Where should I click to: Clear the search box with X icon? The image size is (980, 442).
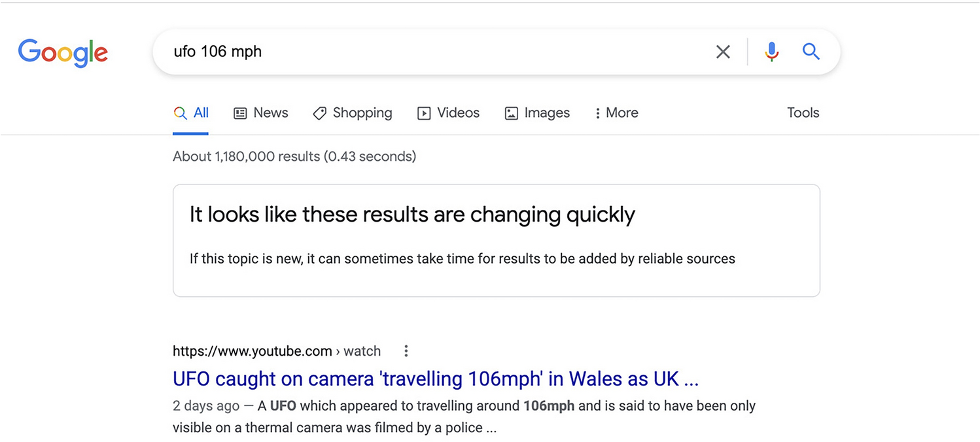[723, 52]
